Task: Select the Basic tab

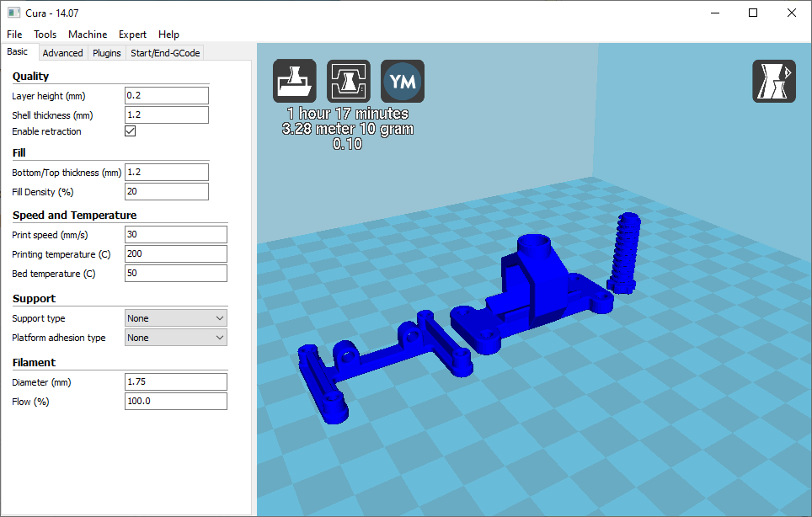Action: [18, 51]
